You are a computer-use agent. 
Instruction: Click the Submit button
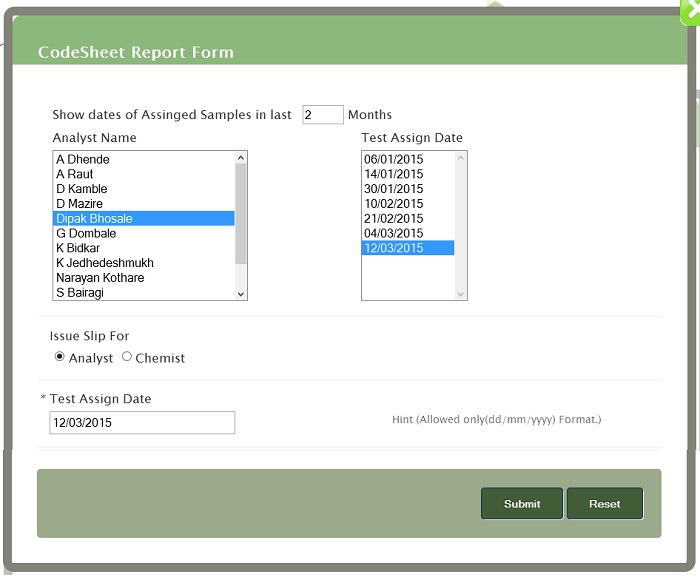pyautogui.click(x=522, y=504)
